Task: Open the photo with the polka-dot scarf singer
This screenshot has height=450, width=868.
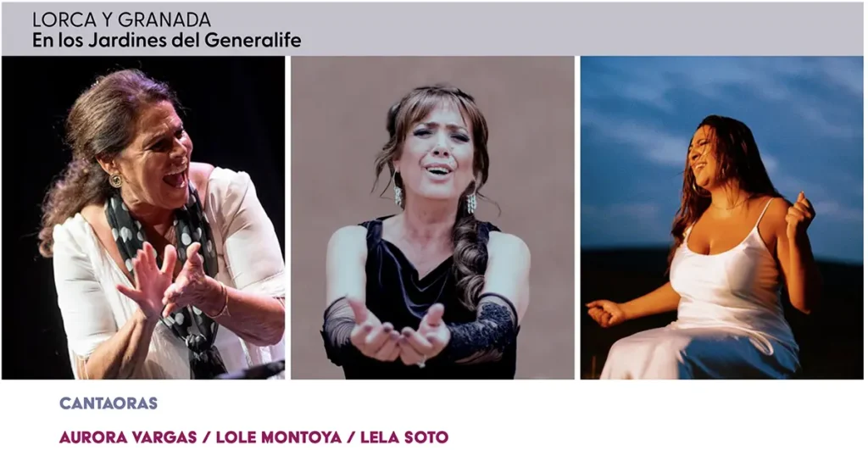Action: [143, 218]
